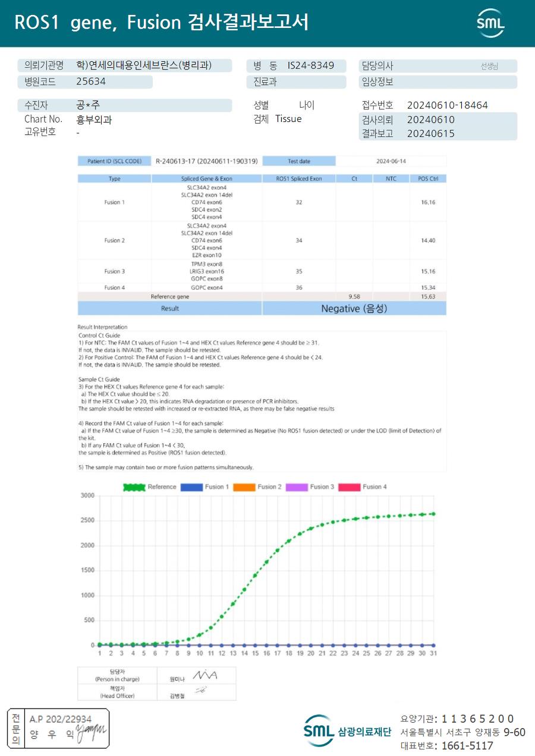This screenshot has width=535, height=756.
Task: Select the Patient ID (SCL CODE) header
Action: [x=115, y=161]
